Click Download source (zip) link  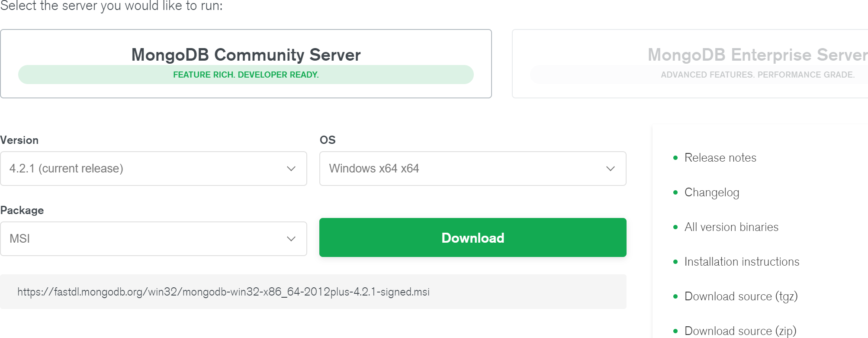click(x=740, y=331)
